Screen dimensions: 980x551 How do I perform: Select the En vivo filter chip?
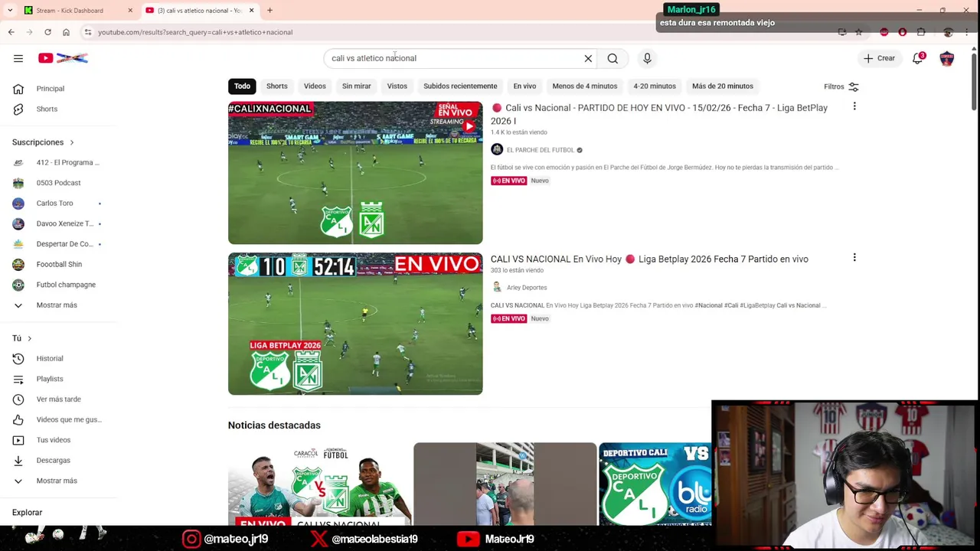(x=524, y=86)
